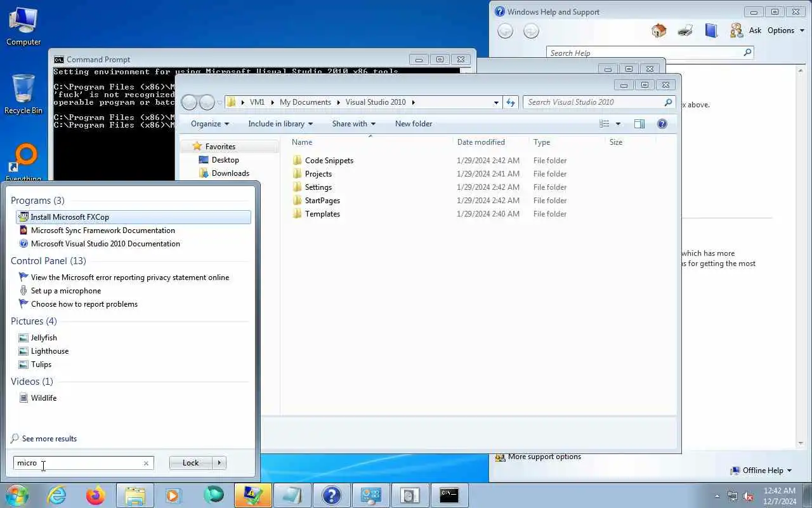This screenshot has width=812, height=508.
Task: Click Browse Help book icon
Action: point(711,30)
